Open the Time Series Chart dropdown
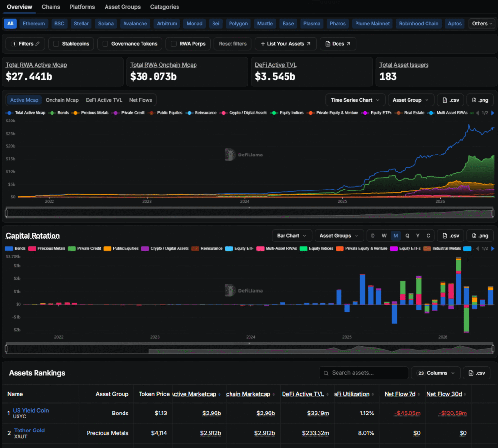Viewport: 498px width, 448px height. [x=355, y=100]
